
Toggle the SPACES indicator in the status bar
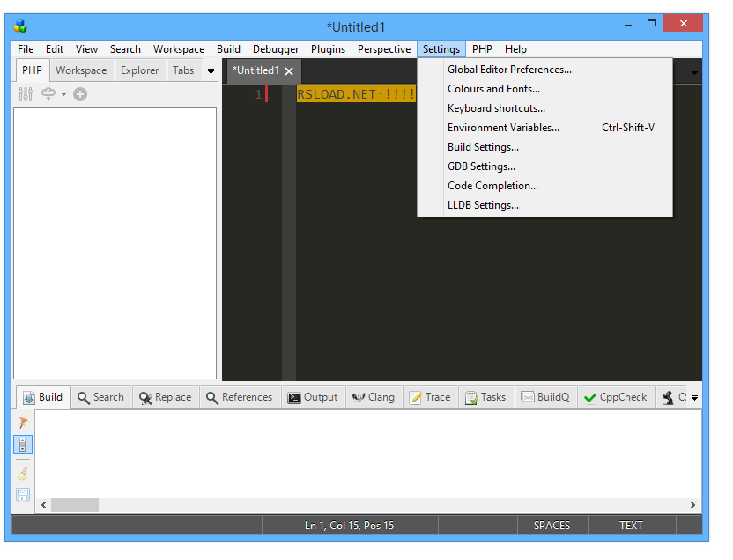(552, 525)
